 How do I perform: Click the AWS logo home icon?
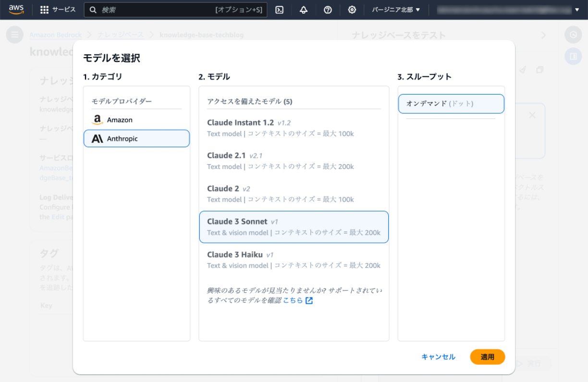[x=16, y=9]
